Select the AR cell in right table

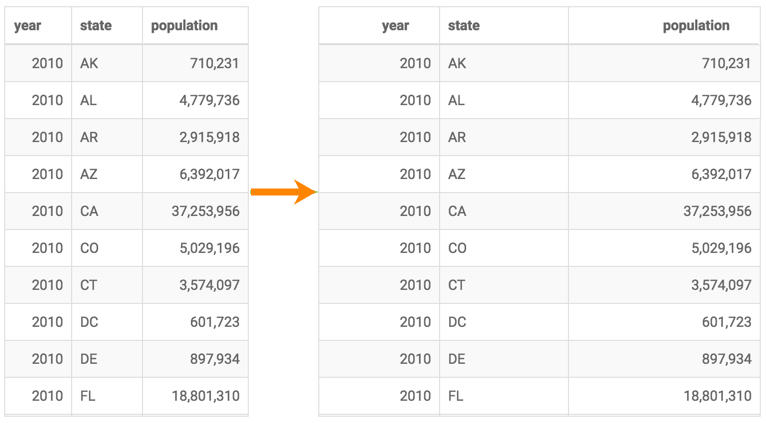(457, 137)
